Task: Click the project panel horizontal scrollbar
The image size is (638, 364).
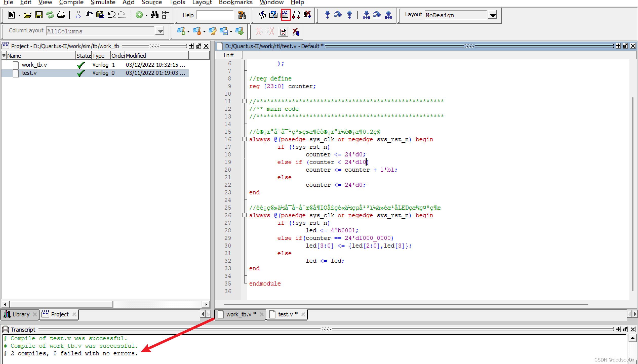Action: point(61,304)
